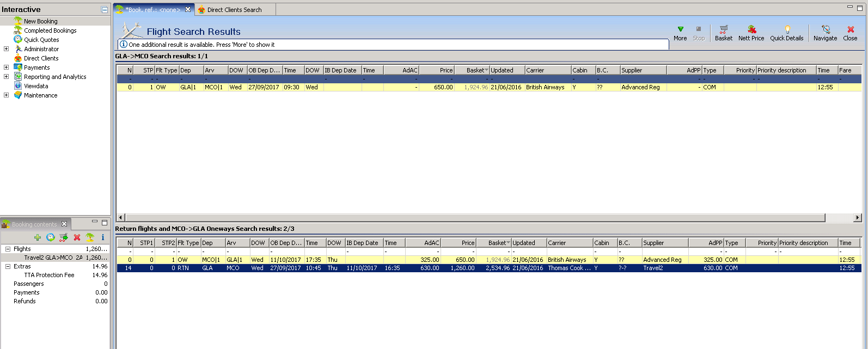Collapse the Extras group

tap(8, 266)
